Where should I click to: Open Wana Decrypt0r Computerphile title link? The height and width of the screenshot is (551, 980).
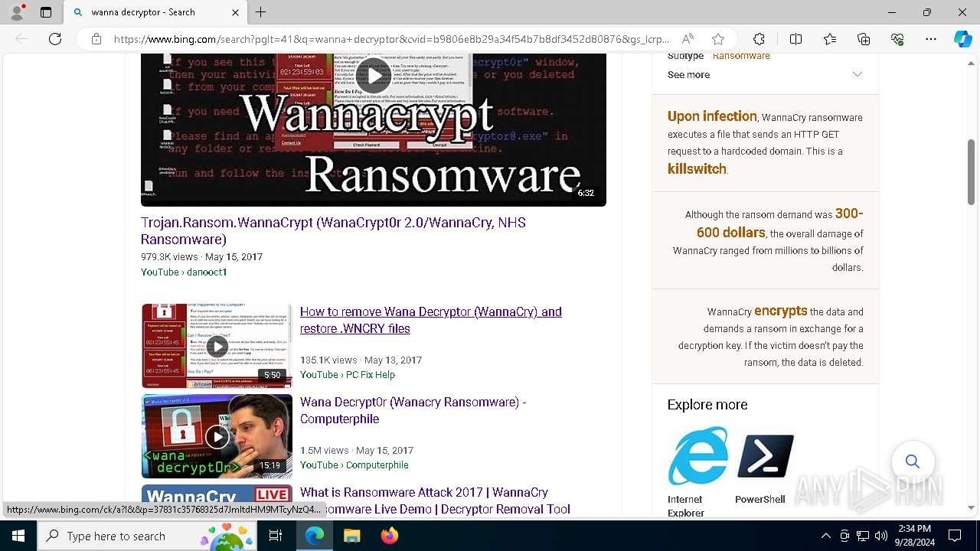click(413, 410)
